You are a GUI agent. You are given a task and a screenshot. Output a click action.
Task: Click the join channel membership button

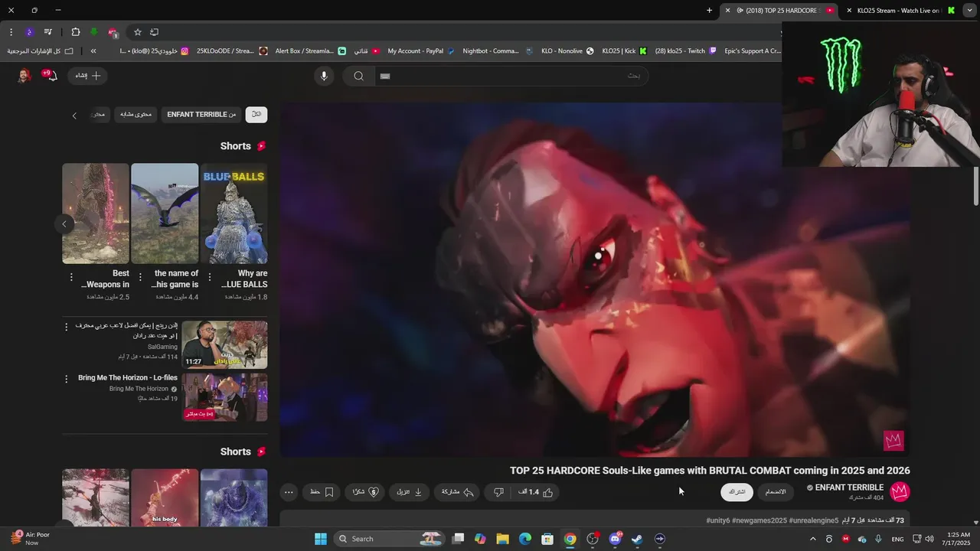[x=776, y=492]
